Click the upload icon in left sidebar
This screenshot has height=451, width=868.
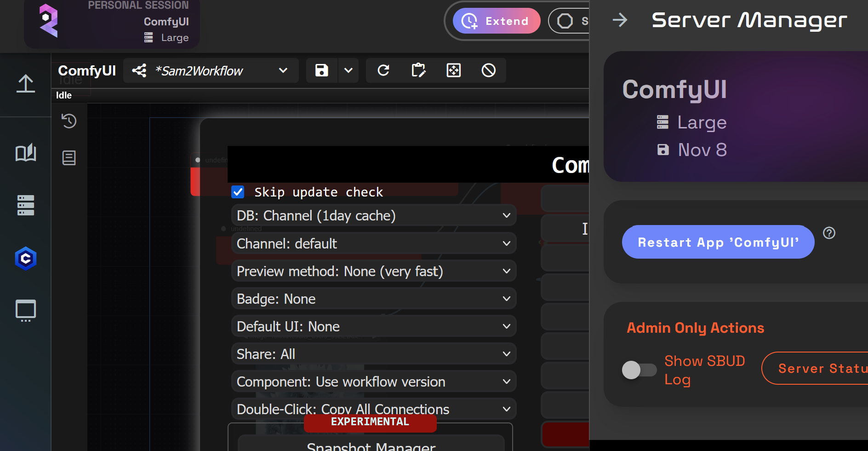(x=25, y=84)
